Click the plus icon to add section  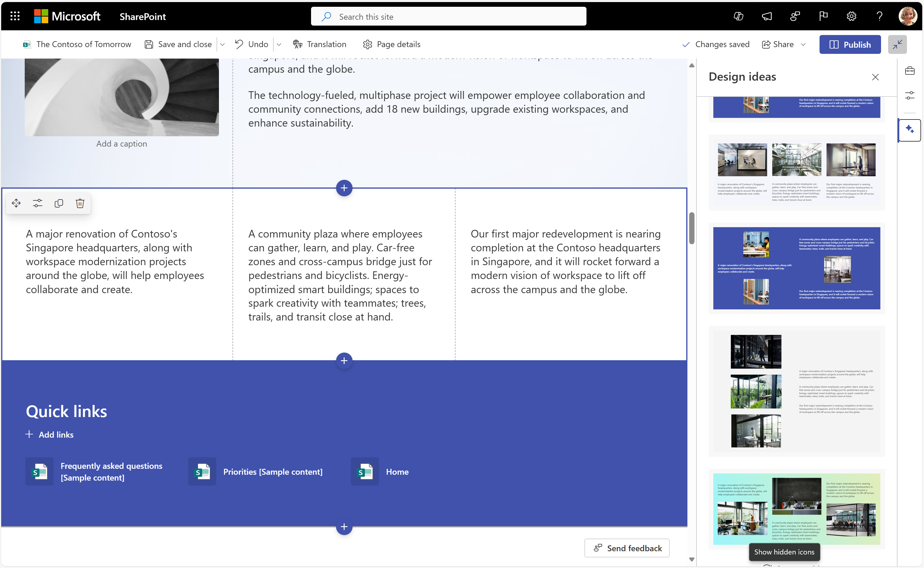344,187
